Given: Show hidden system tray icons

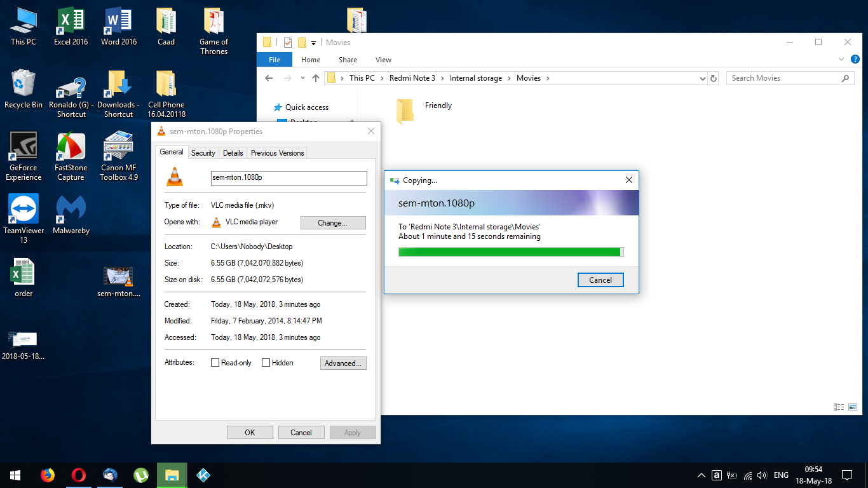Looking at the screenshot, I should (x=701, y=475).
